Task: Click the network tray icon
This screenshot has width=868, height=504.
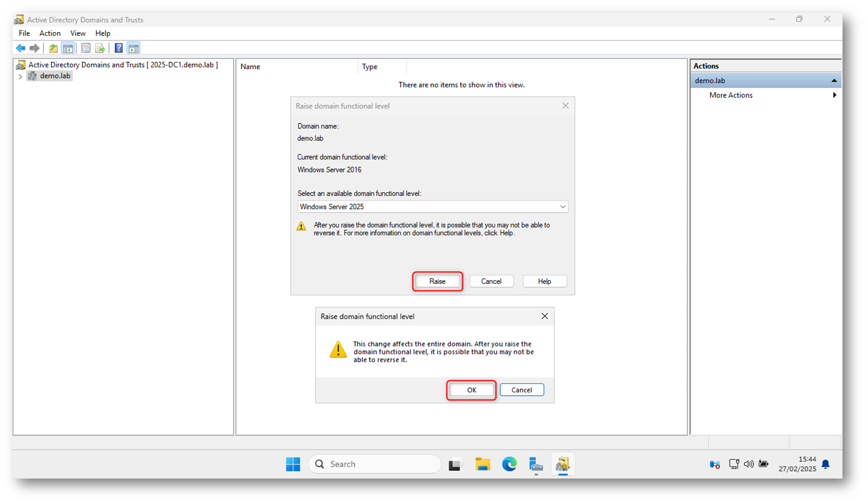Action: pyautogui.click(x=734, y=464)
